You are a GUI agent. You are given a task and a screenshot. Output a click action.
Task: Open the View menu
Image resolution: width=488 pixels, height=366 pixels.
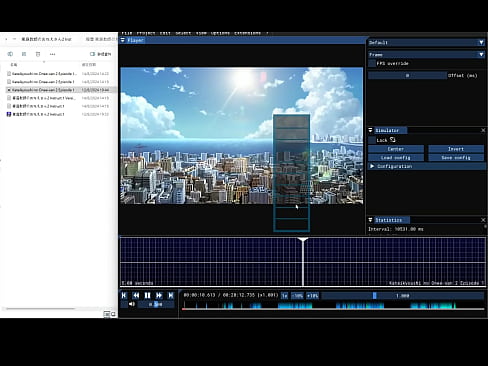[x=201, y=33]
